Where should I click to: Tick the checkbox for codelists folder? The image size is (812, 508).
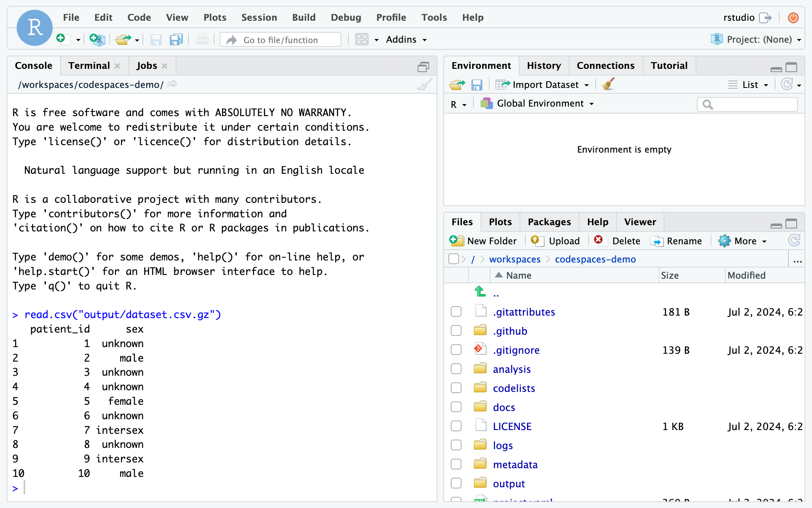tap(456, 388)
